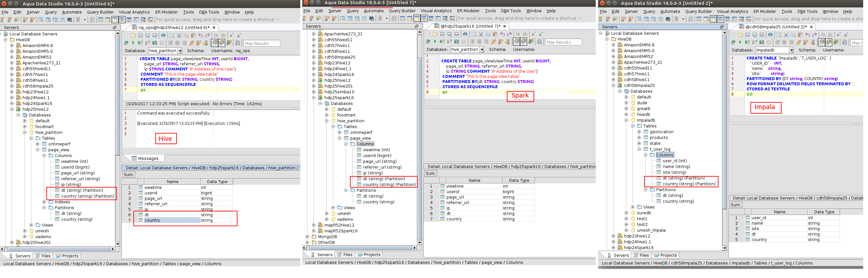The image size is (868, 278).
Task: Open the Database dropdown in Spark window
Action: click(482, 50)
